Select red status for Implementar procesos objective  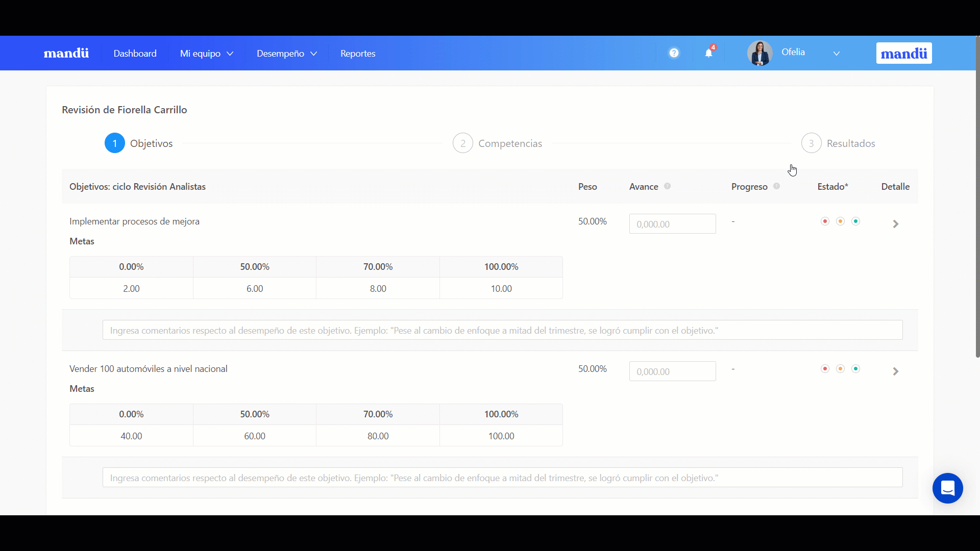coord(825,221)
